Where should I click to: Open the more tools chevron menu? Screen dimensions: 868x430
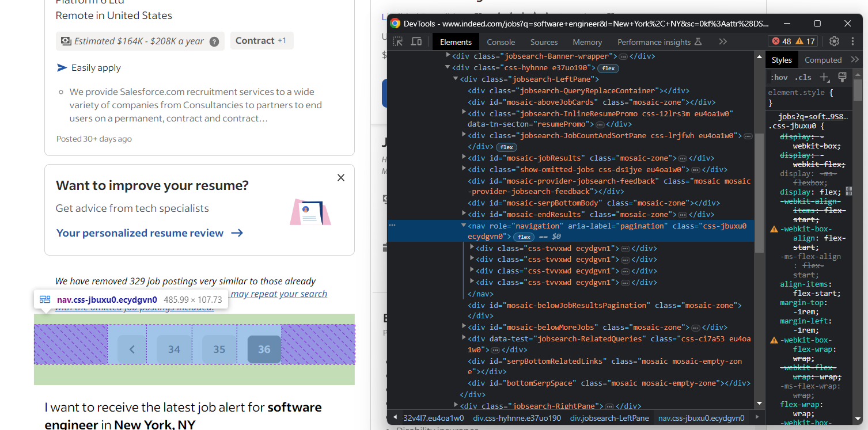point(723,41)
